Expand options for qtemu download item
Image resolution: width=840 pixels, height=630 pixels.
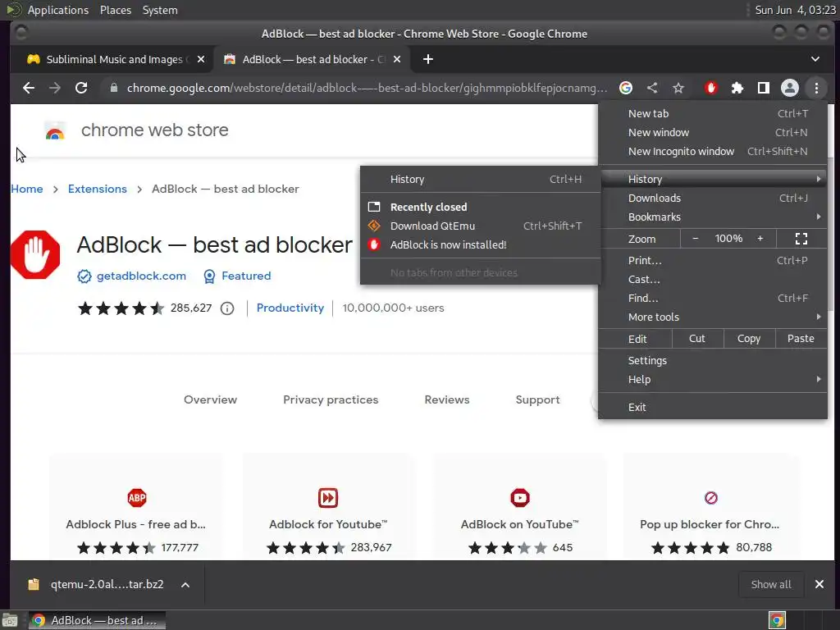(185, 584)
